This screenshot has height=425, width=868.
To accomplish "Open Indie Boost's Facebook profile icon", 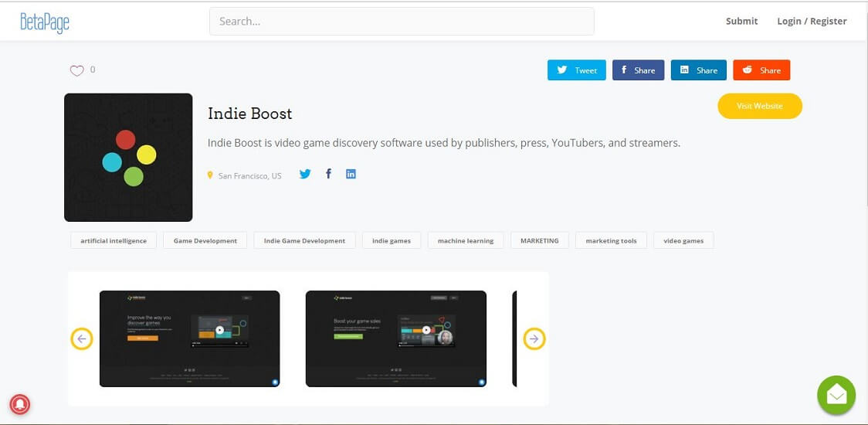I will pyautogui.click(x=328, y=174).
